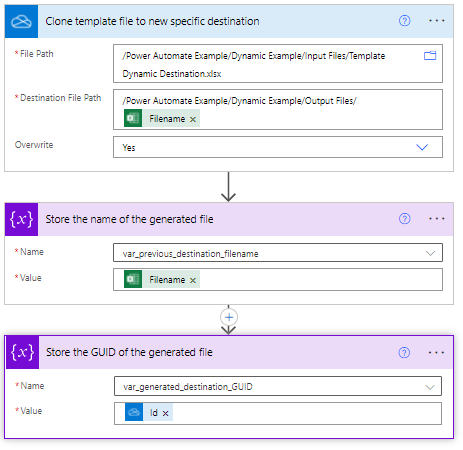Open ellipsis menu for Clone template file action

pos(436,21)
